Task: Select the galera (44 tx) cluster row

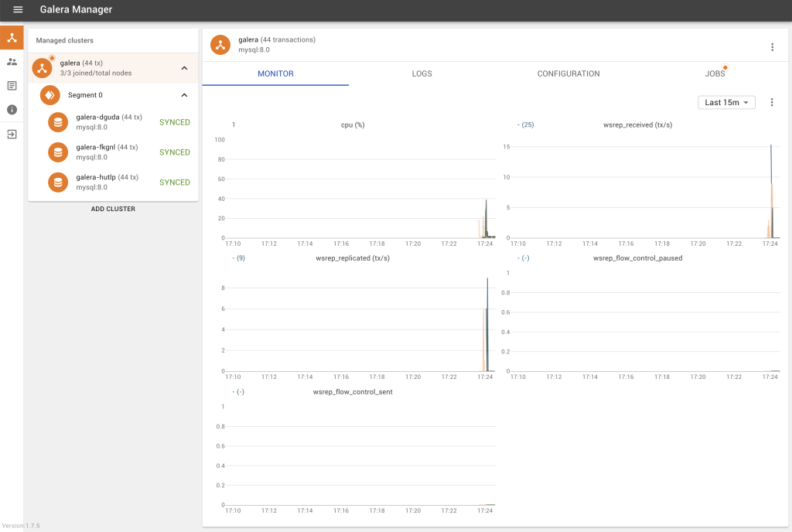Action: pos(113,68)
